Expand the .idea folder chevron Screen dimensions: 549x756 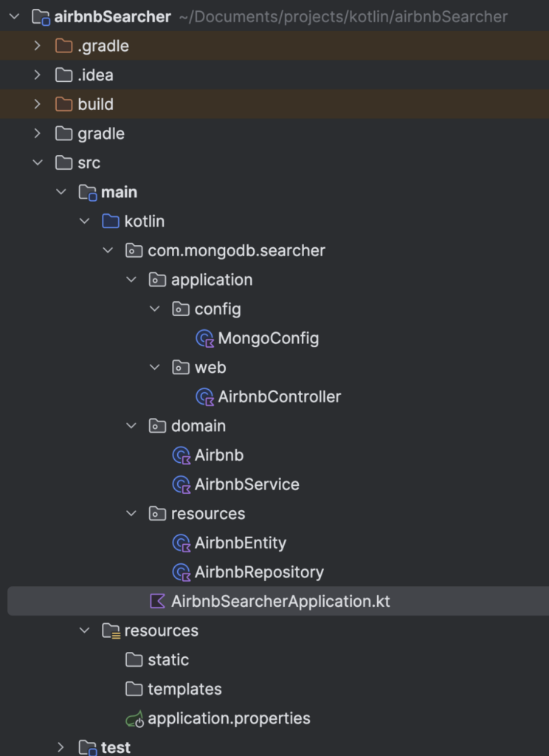(38, 75)
